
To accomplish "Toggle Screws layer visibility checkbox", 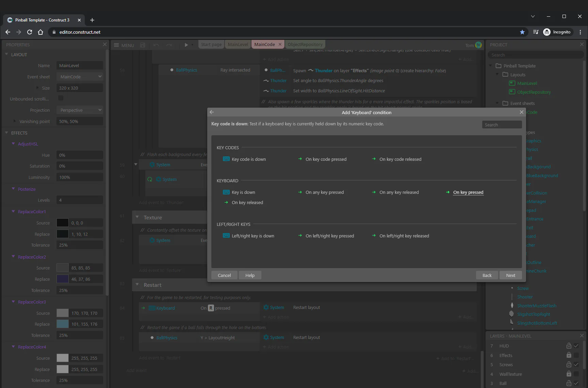I will click(576, 364).
